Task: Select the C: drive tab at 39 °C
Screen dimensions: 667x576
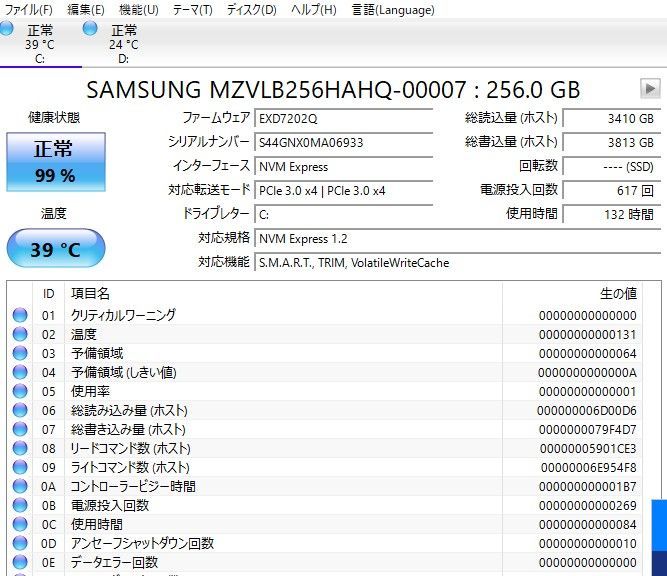Action: pos(40,44)
